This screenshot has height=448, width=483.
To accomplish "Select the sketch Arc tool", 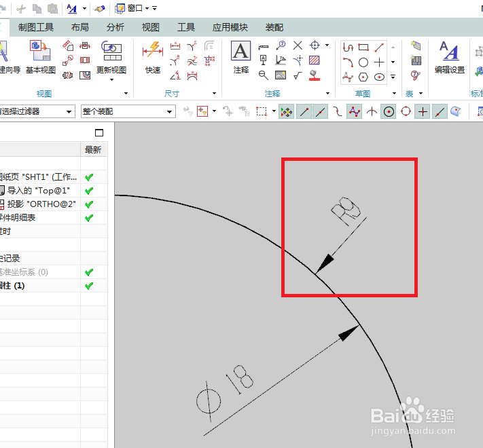I will [x=348, y=62].
